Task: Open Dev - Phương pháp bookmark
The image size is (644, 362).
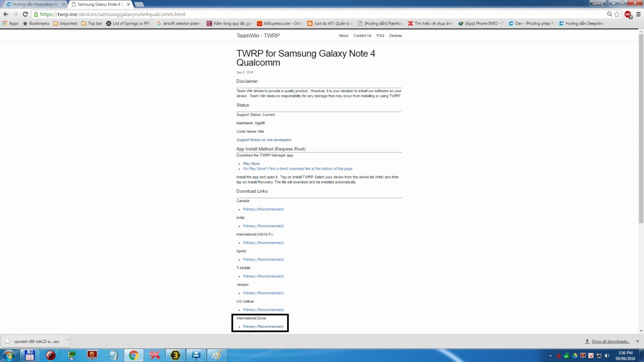Action: tap(531, 23)
